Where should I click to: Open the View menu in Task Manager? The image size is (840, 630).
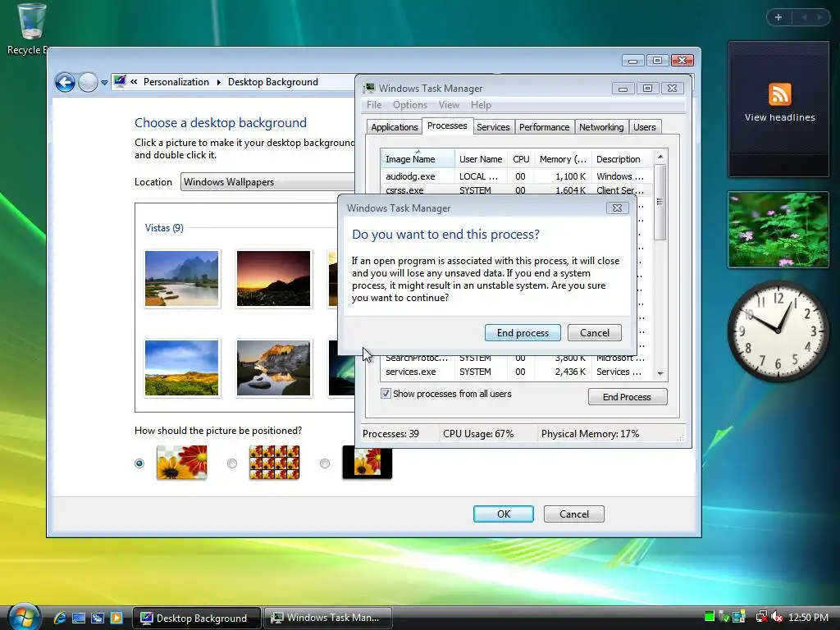click(x=449, y=105)
